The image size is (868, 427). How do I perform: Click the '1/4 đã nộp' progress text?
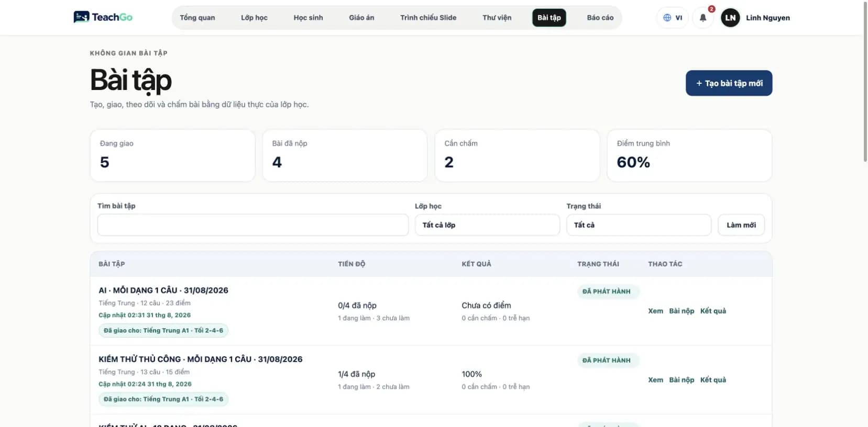pos(356,374)
